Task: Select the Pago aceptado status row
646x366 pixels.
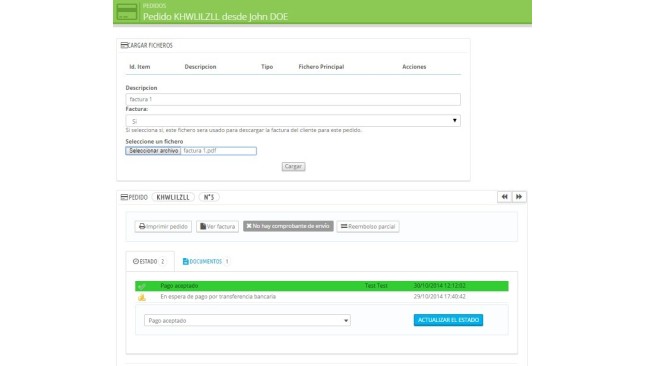Action: (322, 286)
